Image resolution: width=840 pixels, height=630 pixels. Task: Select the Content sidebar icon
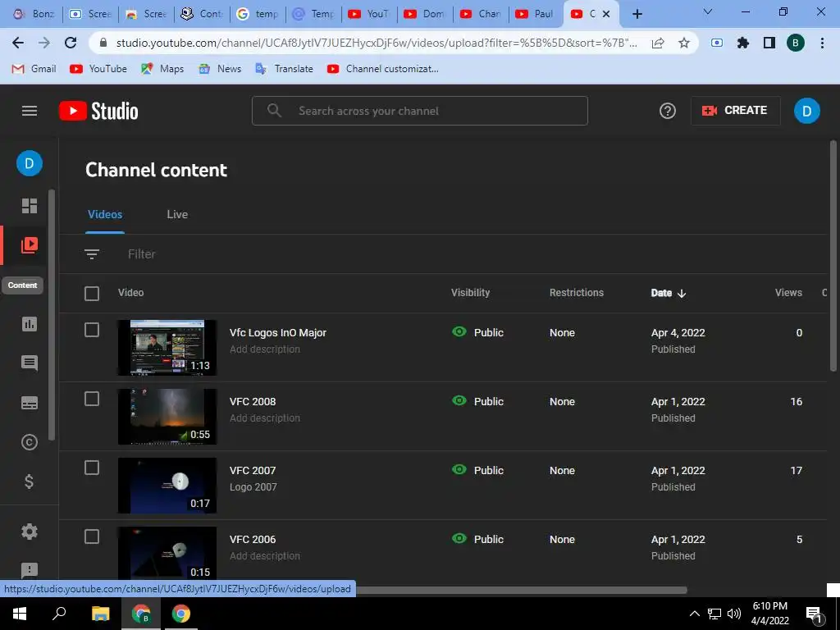[30, 245]
